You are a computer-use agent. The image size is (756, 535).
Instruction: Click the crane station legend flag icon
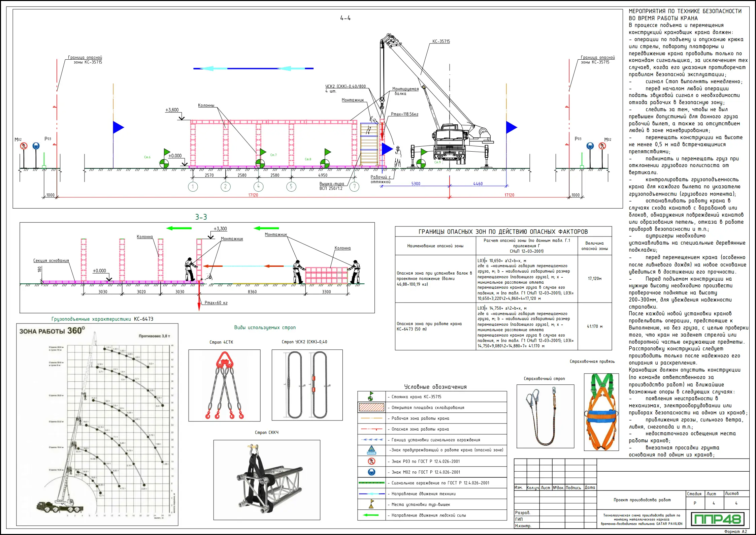point(371,397)
